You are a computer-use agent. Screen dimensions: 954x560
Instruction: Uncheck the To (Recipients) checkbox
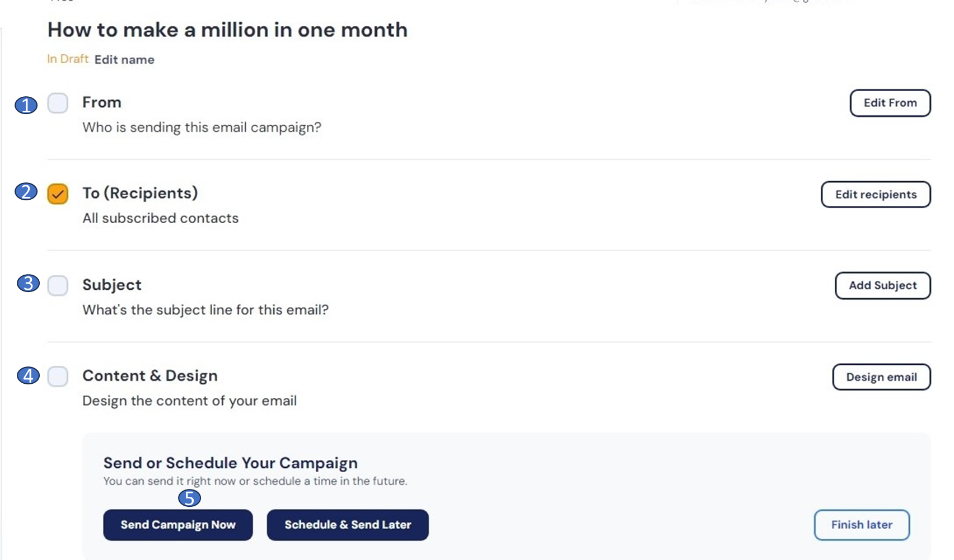pyautogui.click(x=58, y=194)
